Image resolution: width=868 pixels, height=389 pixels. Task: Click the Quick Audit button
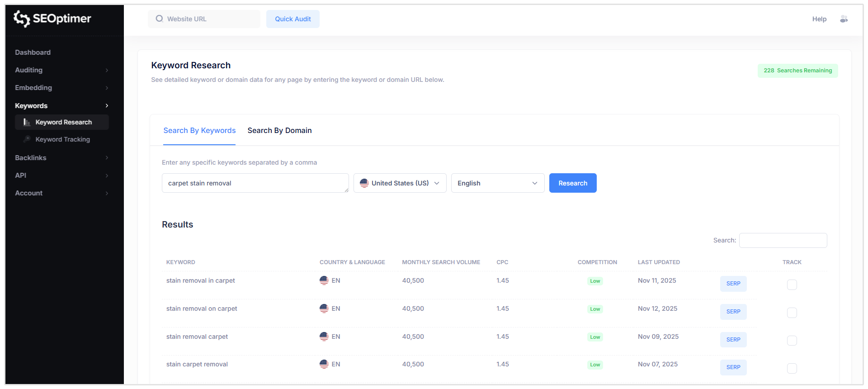tap(292, 19)
